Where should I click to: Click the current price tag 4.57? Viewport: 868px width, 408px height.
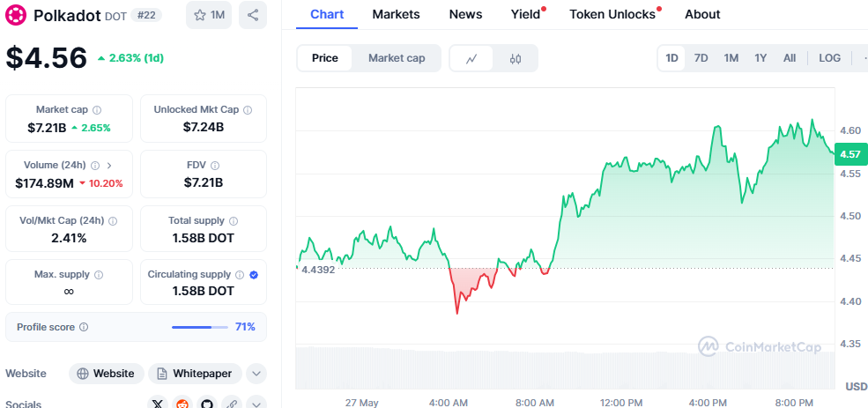(x=849, y=154)
